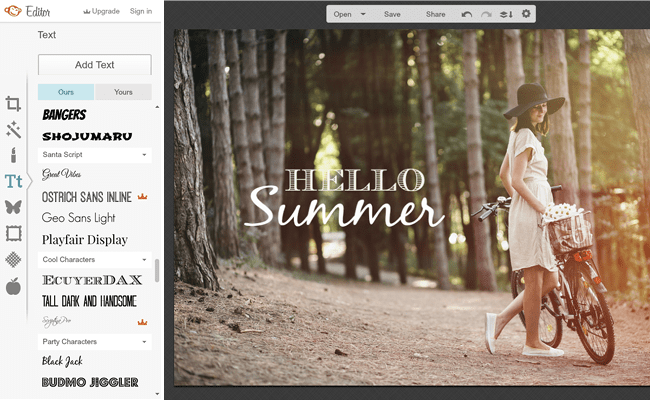Viewport: 650px width, 400px height.
Task: Open settings gear in toolbar
Action: (526, 14)
